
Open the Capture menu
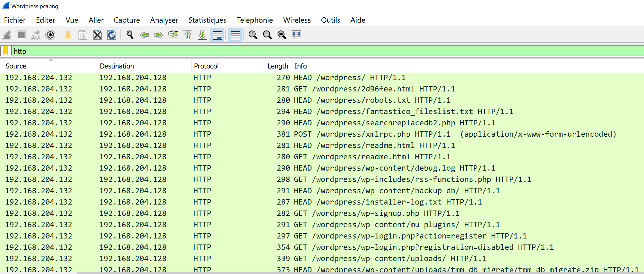coord(127,20)
